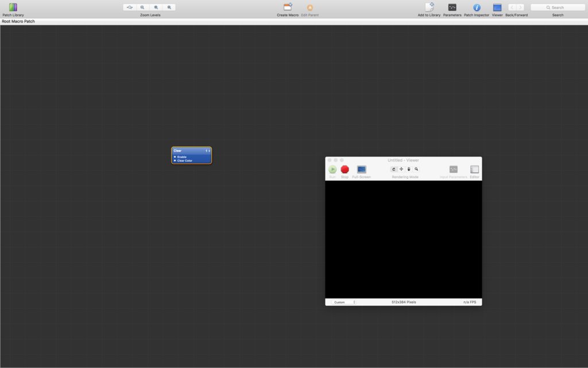Click the Edit Parent icon

(x=310, y=7)
